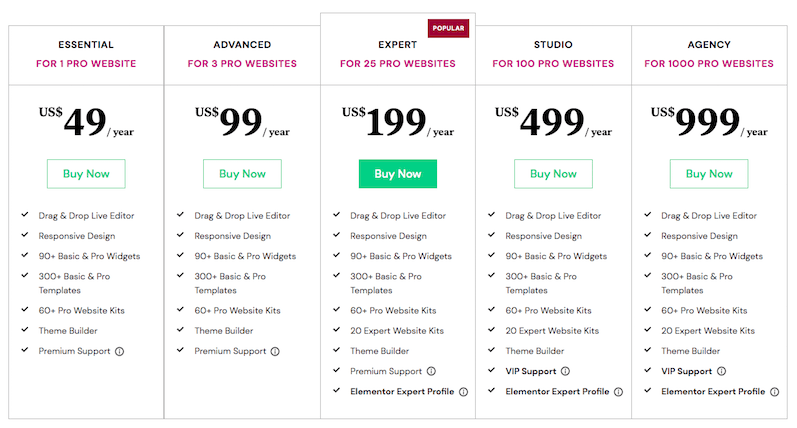This screenshot has width=797, height=428.
Task: Open info icon for Agency plan's Elementor Expert Profile
Action: [x=774, y=392]
